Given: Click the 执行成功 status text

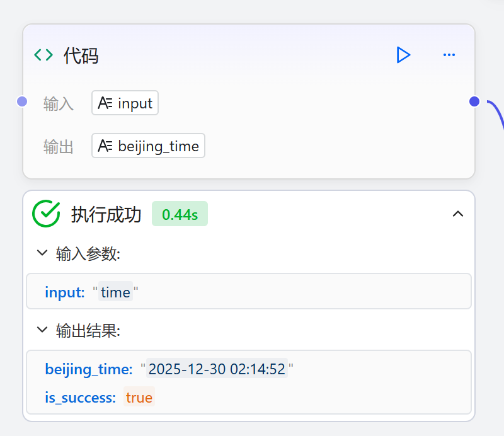Looking at the screenshot, I should 106,214.
